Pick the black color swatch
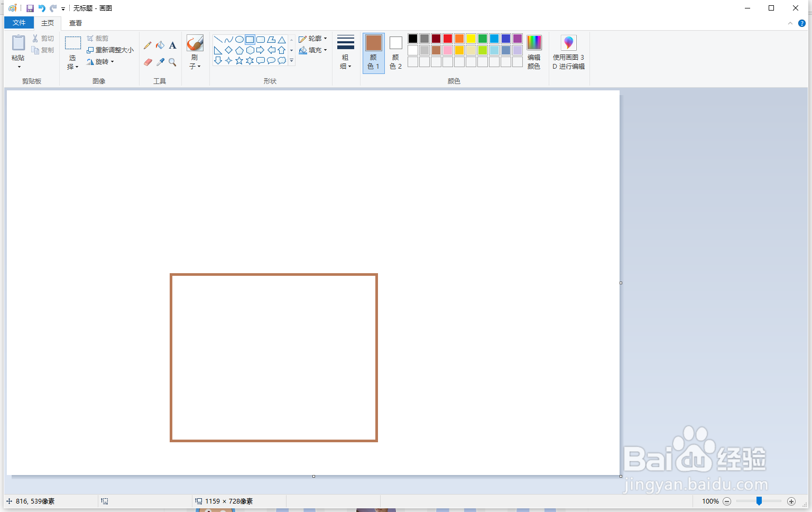Screen dimensions: 812x512 pyautogui.click(x=413, y=39)
